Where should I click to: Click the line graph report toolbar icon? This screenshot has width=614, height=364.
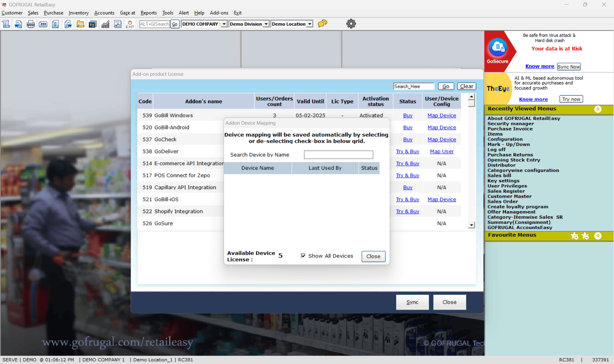coord(118,24)
